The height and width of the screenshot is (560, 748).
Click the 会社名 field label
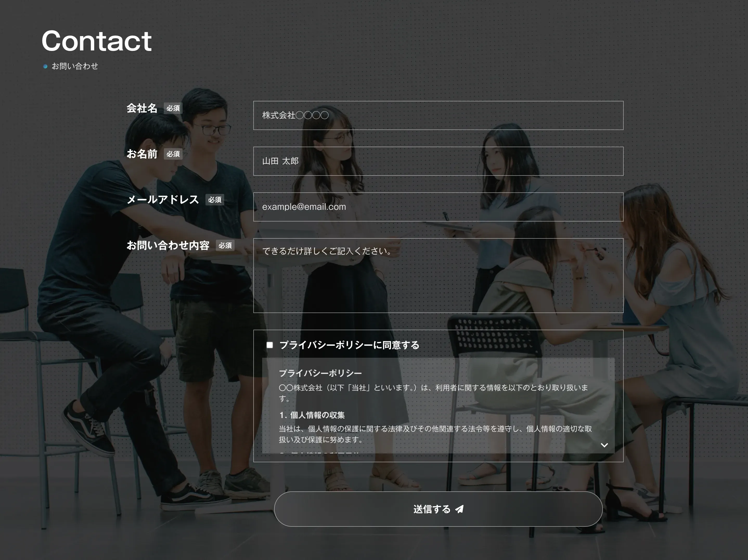point(142,108)
